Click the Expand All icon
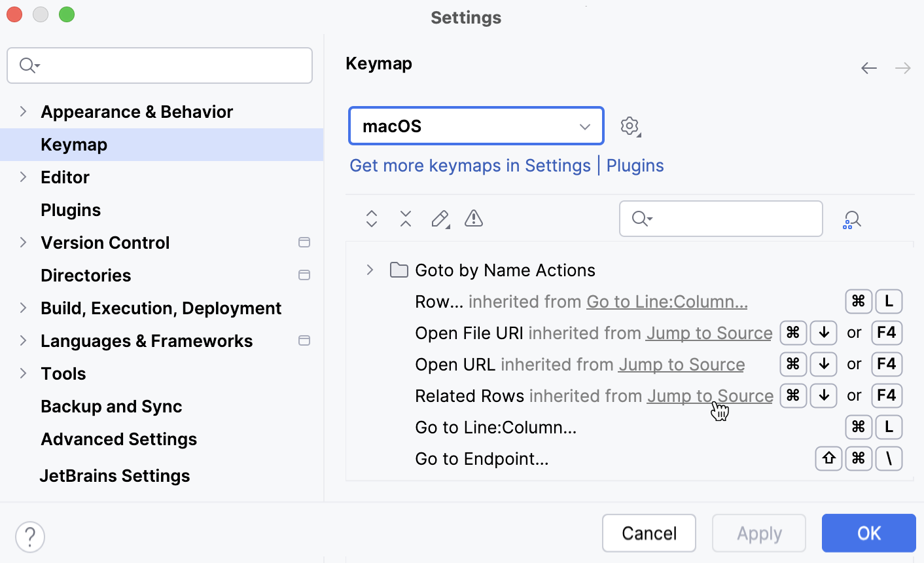Viewport: 924px width, 563px height. [372, 219]
